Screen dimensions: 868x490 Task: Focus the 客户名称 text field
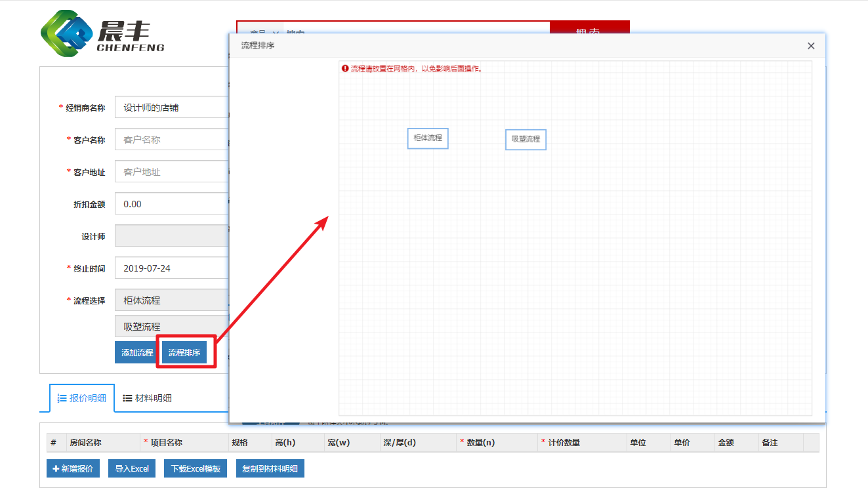(172, 140)
